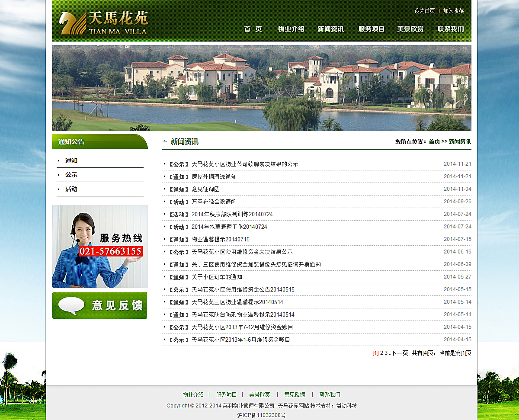Click footer 意见反馈 link
Image resolution: width=519 pixels, height=420 pixels.
pos(295,394)
